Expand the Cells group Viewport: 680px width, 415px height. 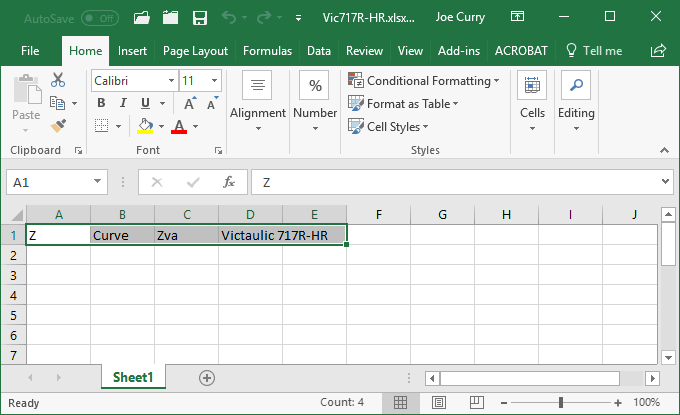click(532, 101)
